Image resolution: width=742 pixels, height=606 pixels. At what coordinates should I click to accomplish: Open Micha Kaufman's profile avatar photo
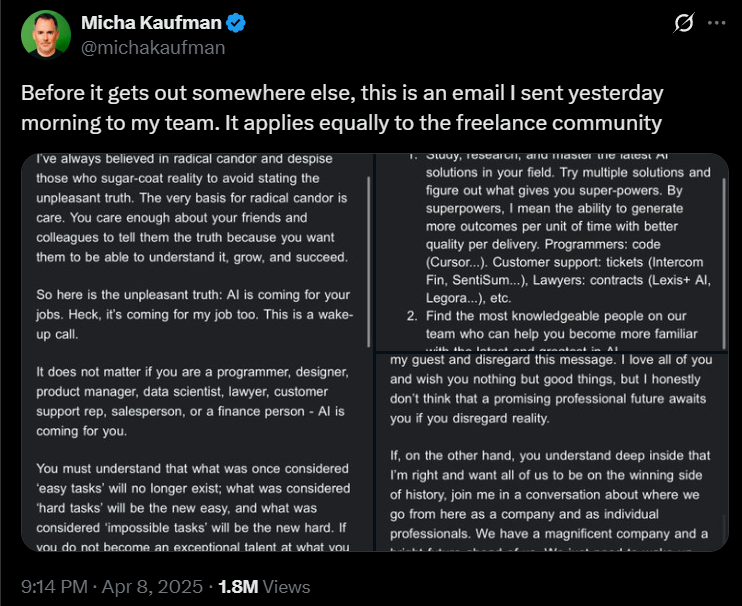click(46, 35)
